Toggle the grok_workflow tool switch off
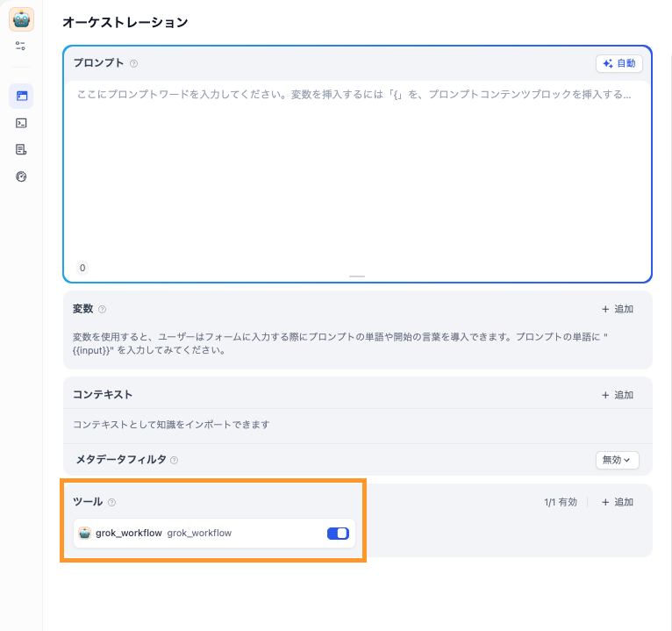The width and height of the screenshot is (672, 631). 338,534
